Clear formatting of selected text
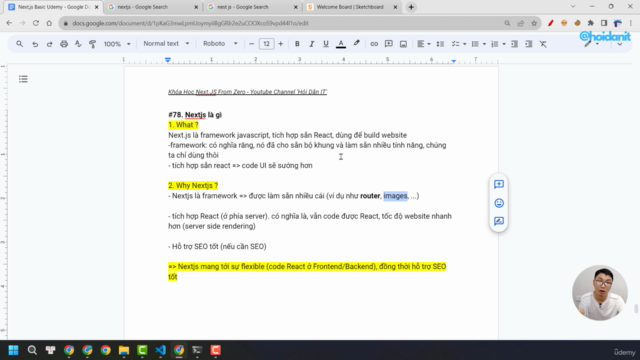This screenshot has width=640, height=360. [x=543, y=44]
